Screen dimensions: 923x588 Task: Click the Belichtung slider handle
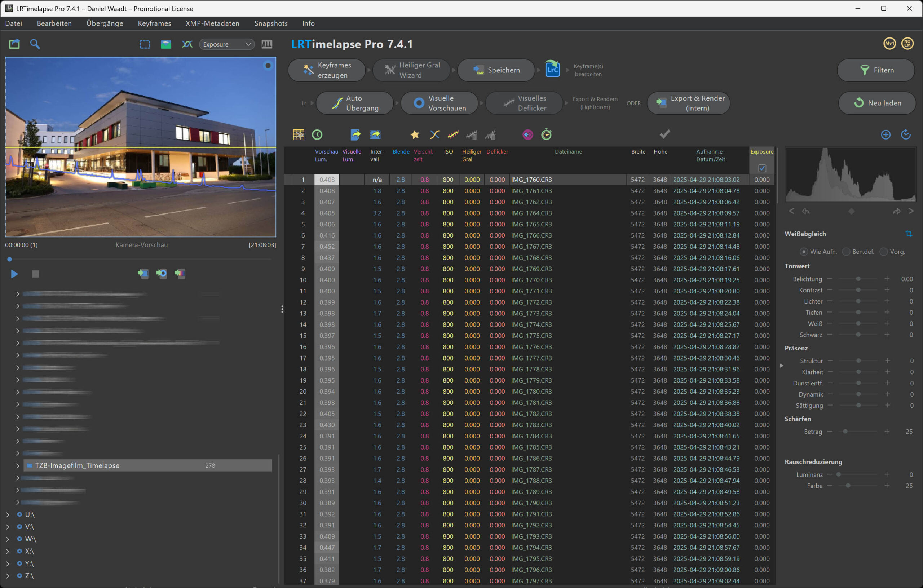(858, 279)
